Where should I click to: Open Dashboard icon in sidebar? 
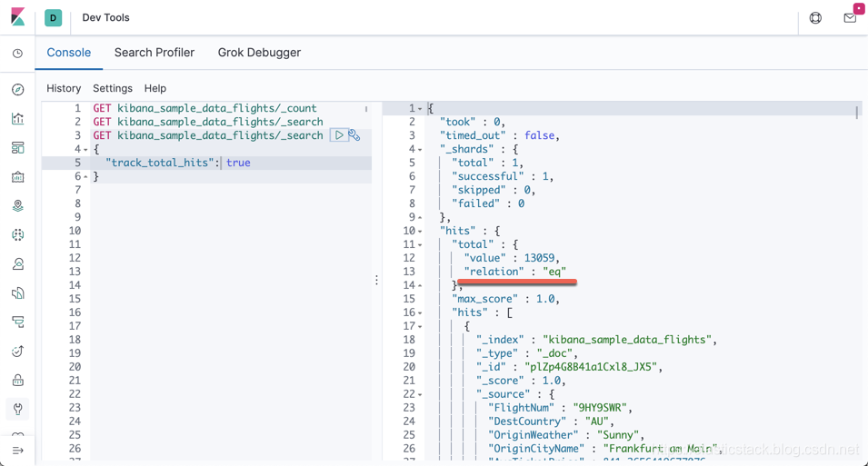17,148
